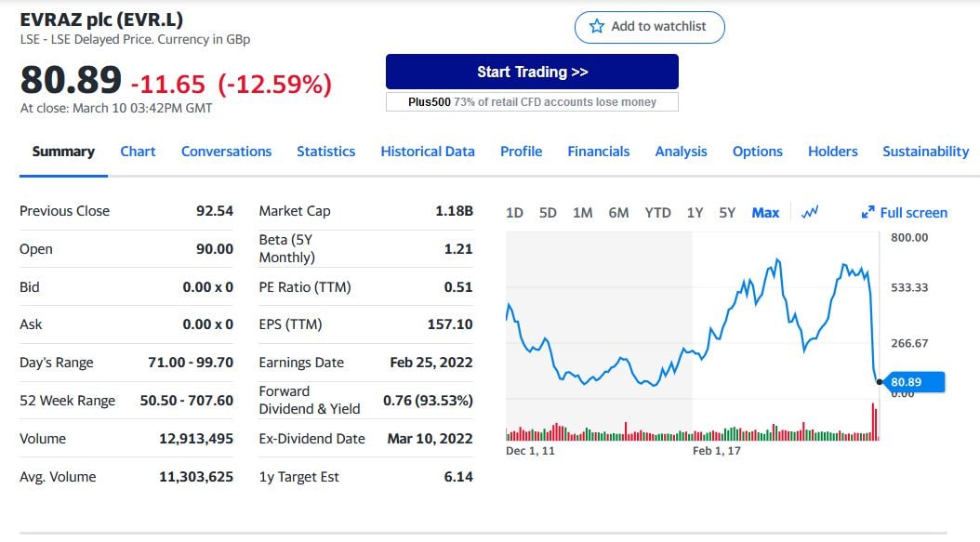The image size is (980, 542).
Task: Click the star icon beside Add to watchlist
Action: coord(597,27)
